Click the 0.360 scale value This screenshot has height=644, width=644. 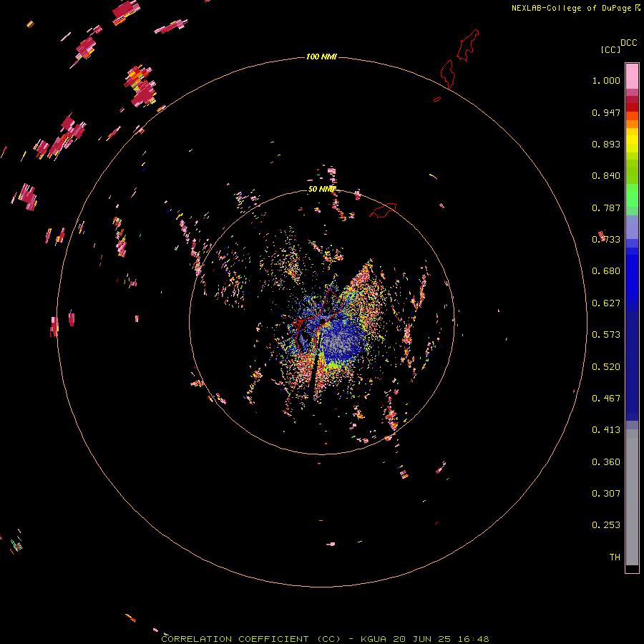606,462
